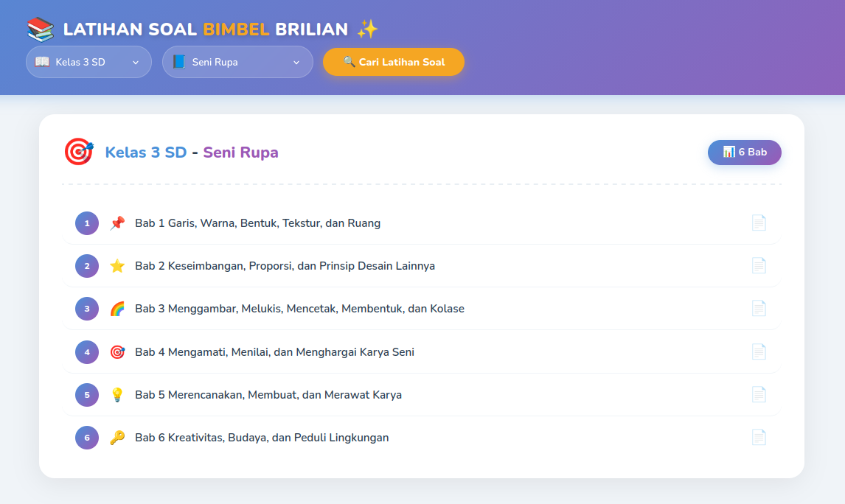Click the 6 Bab badge
845x504 pixels.
[x=744, y=153]
